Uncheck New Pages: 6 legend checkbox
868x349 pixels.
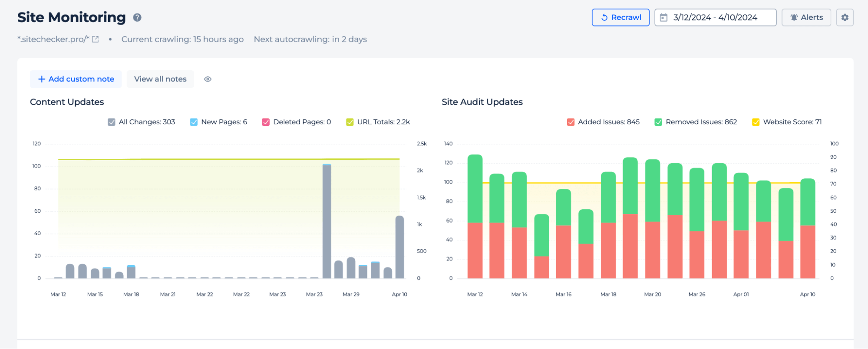194,122
